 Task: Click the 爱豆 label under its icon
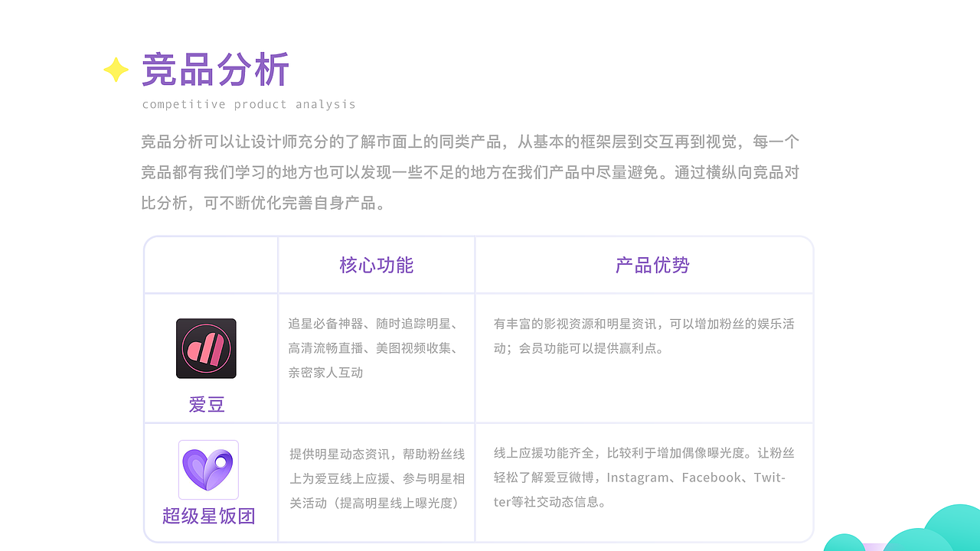pos(208,404)
